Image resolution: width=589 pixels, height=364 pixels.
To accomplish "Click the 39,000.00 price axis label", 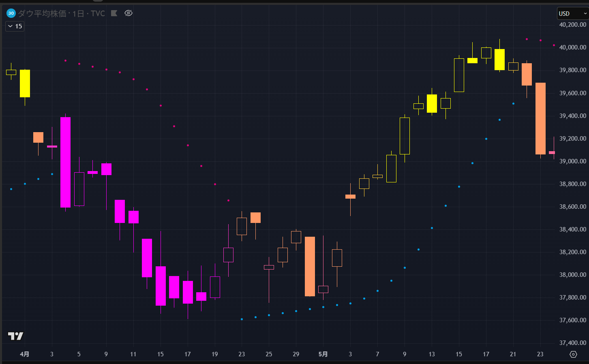I will coord(573,161).
